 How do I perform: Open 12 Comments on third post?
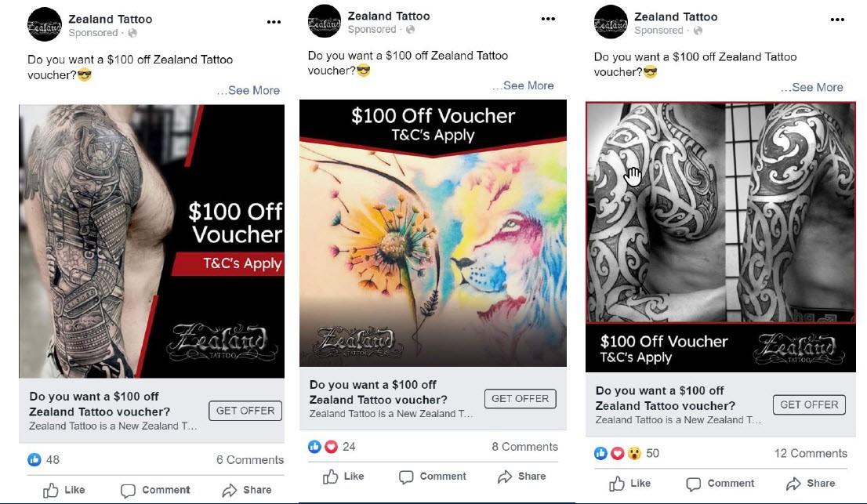[811, 453]
